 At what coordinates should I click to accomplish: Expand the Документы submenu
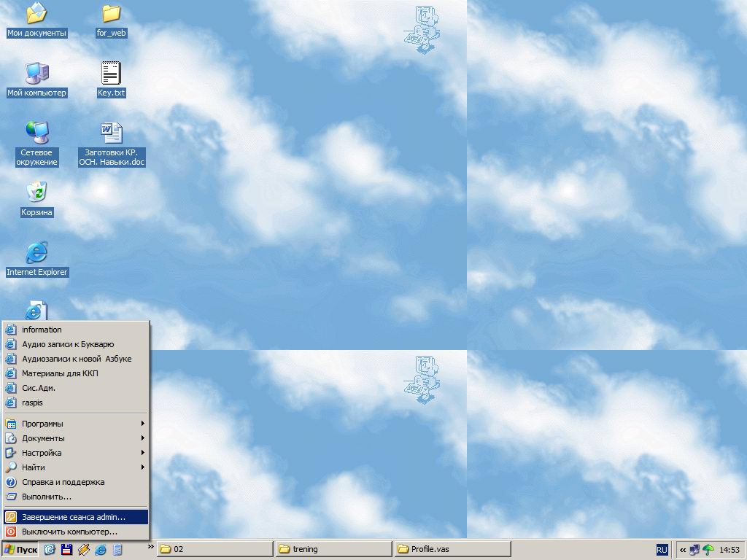(76, 438)
